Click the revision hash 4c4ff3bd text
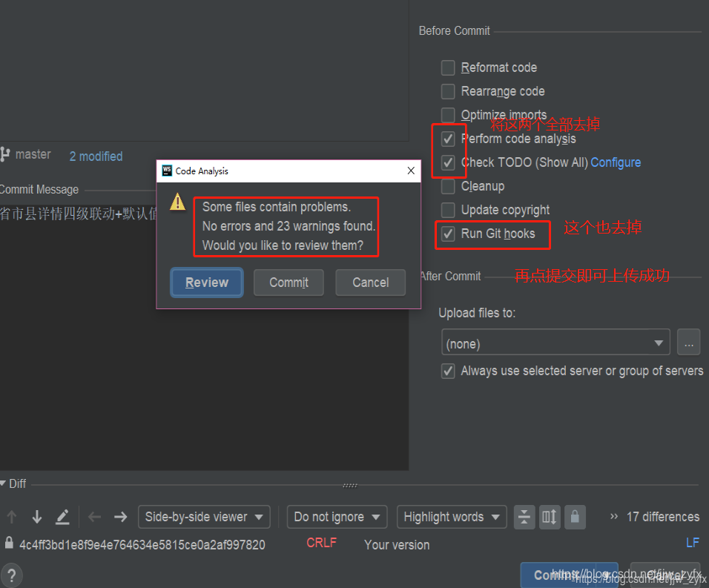 point(142,544)
